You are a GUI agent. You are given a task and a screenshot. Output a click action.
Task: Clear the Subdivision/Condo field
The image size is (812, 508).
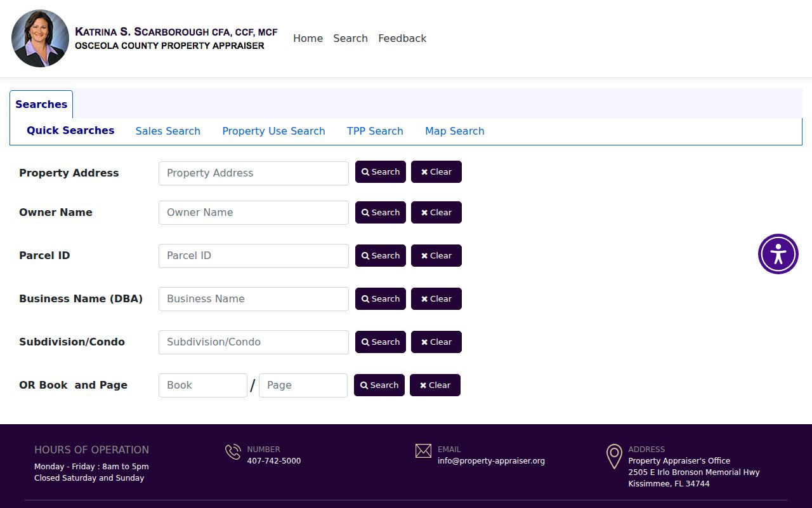coord(436,342)
